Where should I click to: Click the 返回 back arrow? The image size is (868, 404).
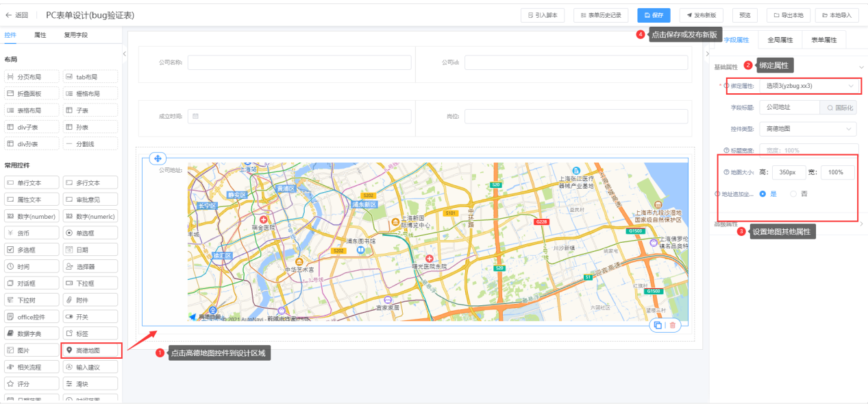(x=17, y=14)
